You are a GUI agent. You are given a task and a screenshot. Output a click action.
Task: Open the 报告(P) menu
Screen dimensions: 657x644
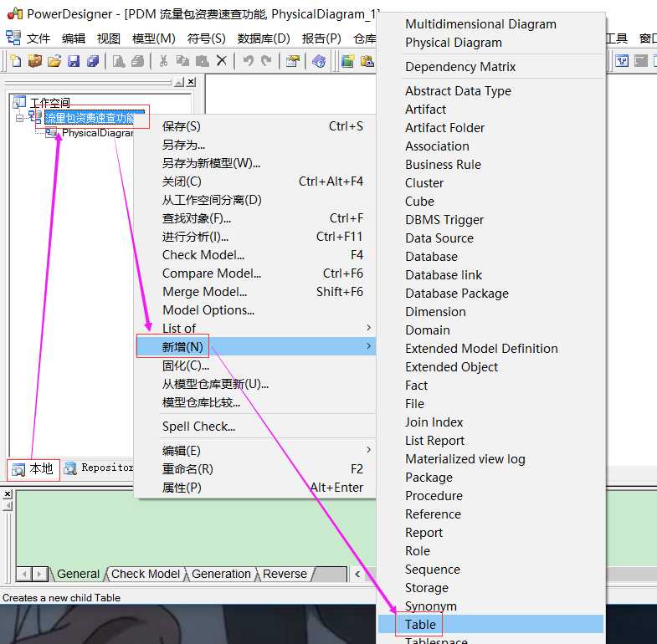point(321,38)
